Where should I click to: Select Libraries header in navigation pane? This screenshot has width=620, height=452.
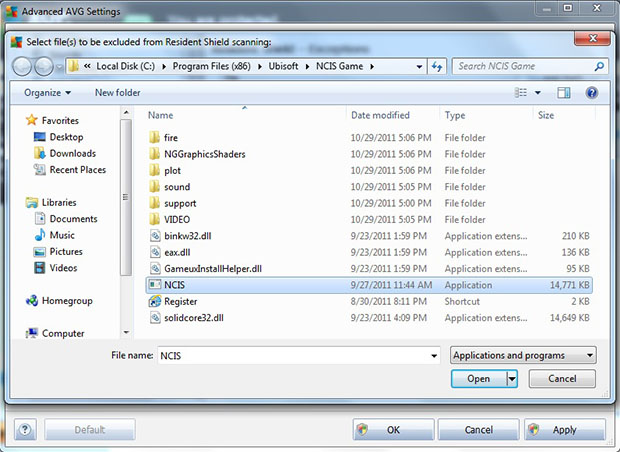click(51, 202)
